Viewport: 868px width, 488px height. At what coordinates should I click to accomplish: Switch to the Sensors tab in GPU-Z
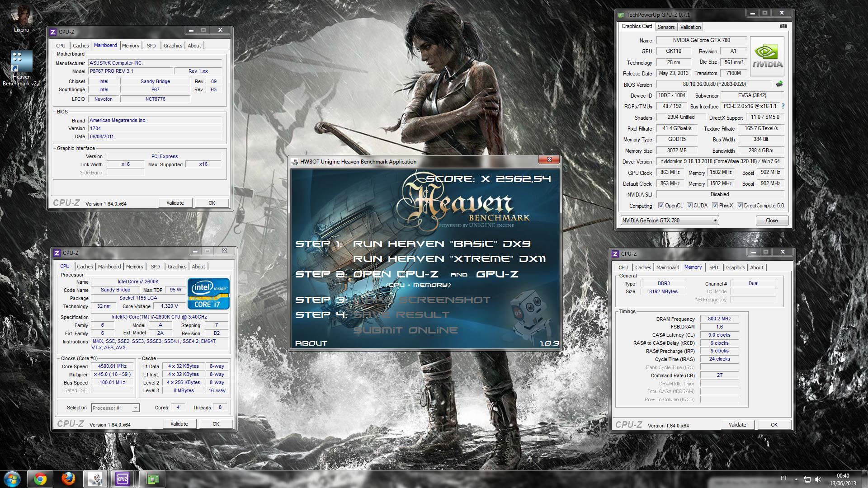click(x=666, y=27)
